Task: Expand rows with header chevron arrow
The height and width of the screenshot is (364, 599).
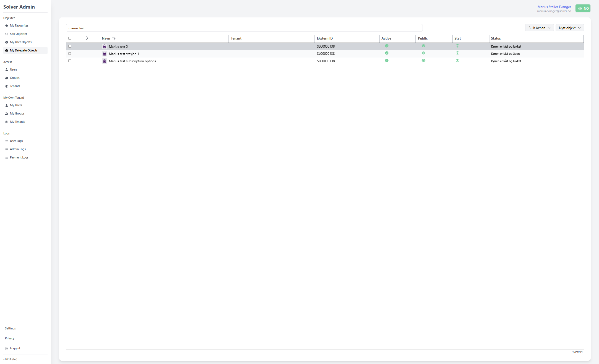Action: [x=87, y=38]
